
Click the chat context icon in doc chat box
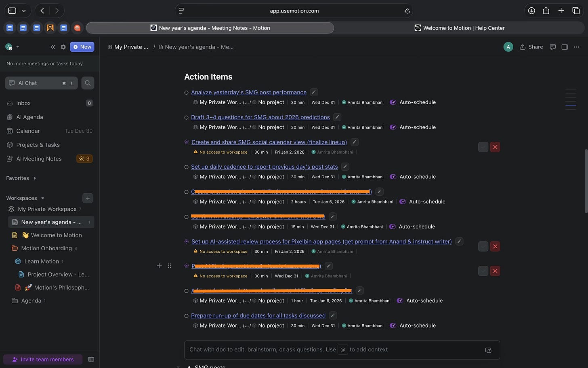coord(488,350)
